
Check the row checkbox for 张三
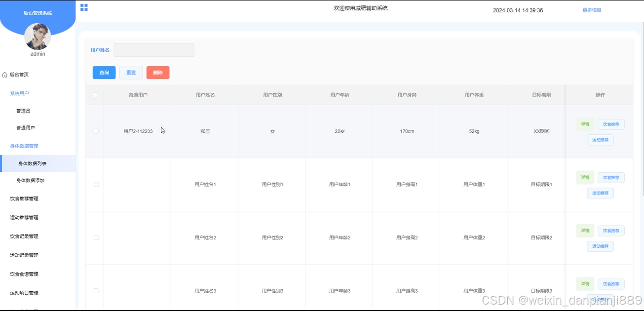[96, 131]
